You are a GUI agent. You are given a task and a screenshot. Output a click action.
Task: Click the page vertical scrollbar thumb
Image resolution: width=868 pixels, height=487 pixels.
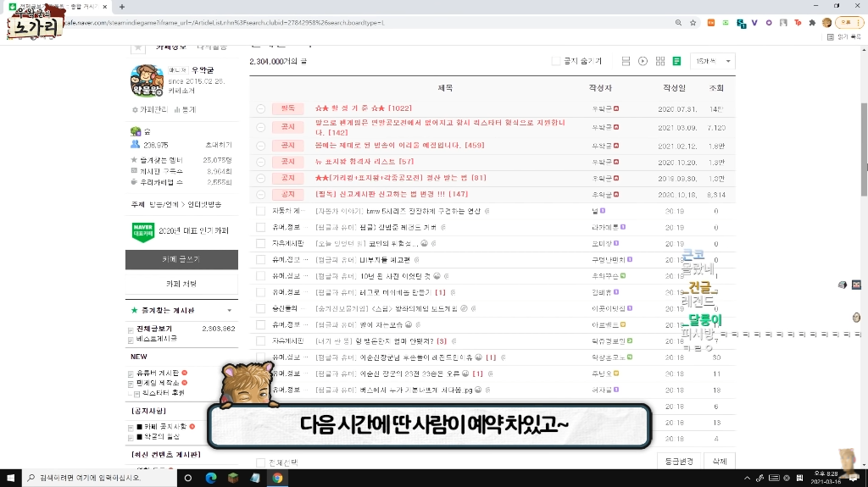pyautogui.click(x=864, y=149)
